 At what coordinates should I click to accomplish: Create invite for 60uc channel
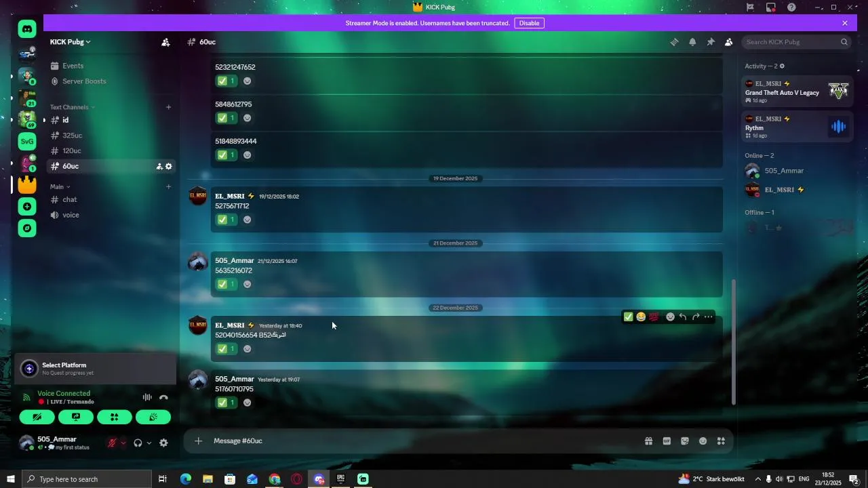(159, 166)
